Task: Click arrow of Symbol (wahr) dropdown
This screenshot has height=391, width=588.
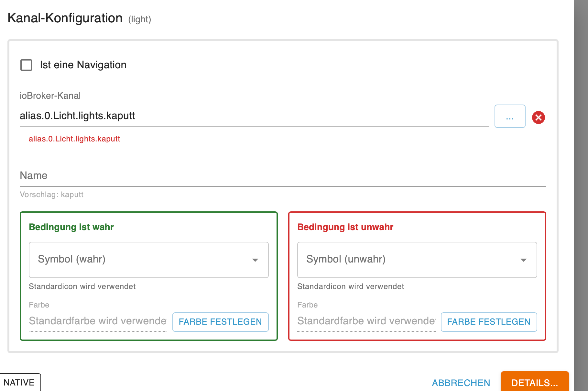Action: (255, 260)
